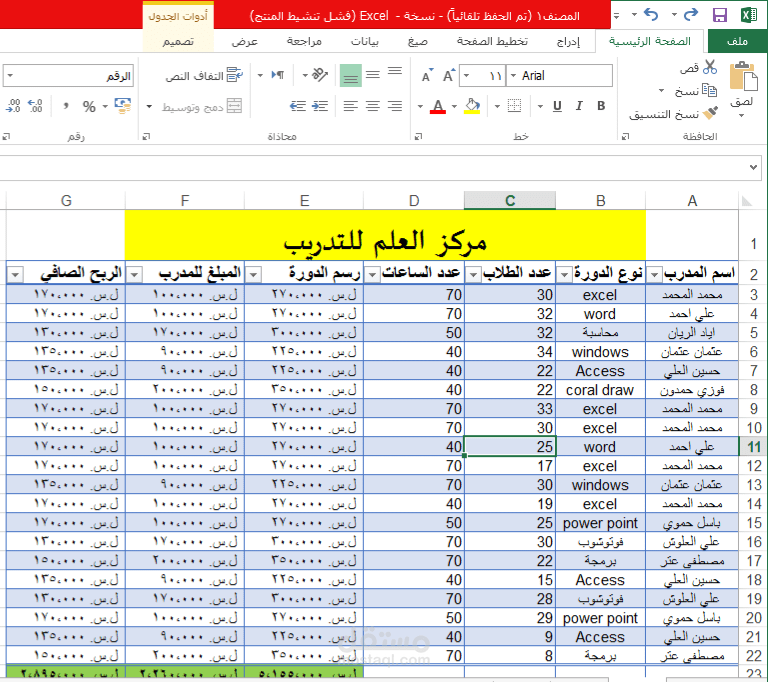Screen dimensions: 768x682
Task: Open alignment group dialog launcher
Action: click(146, 137)
